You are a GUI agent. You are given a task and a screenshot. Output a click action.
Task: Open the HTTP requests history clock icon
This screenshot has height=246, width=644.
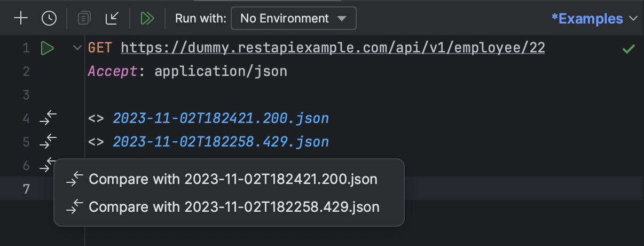coord(49,19)
